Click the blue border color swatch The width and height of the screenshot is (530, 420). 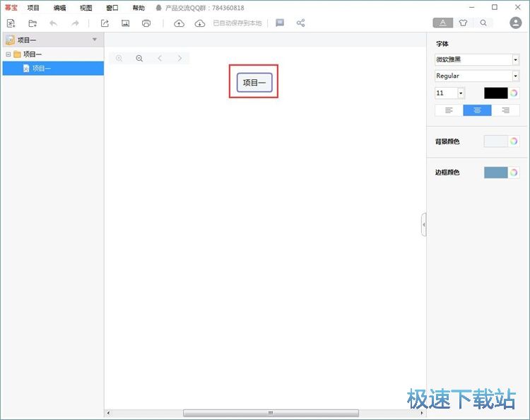(x=495, y=173)
